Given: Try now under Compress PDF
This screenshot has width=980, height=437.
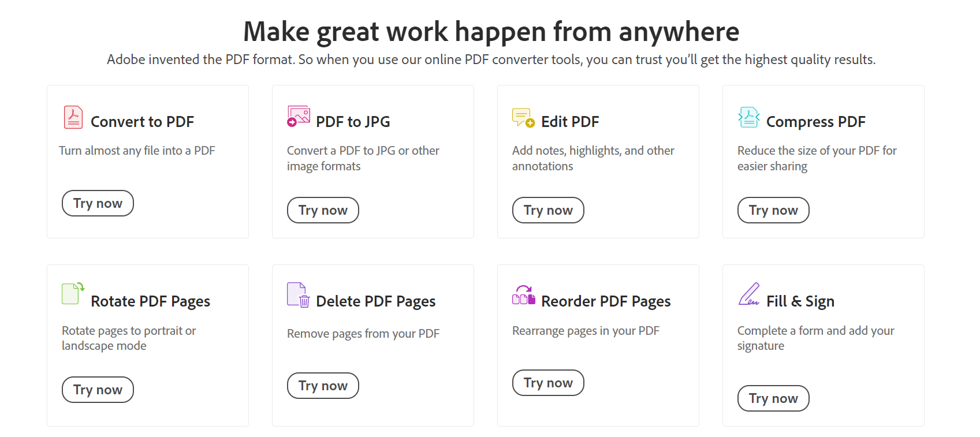Looking at the screenshot, I should point(773,210).
